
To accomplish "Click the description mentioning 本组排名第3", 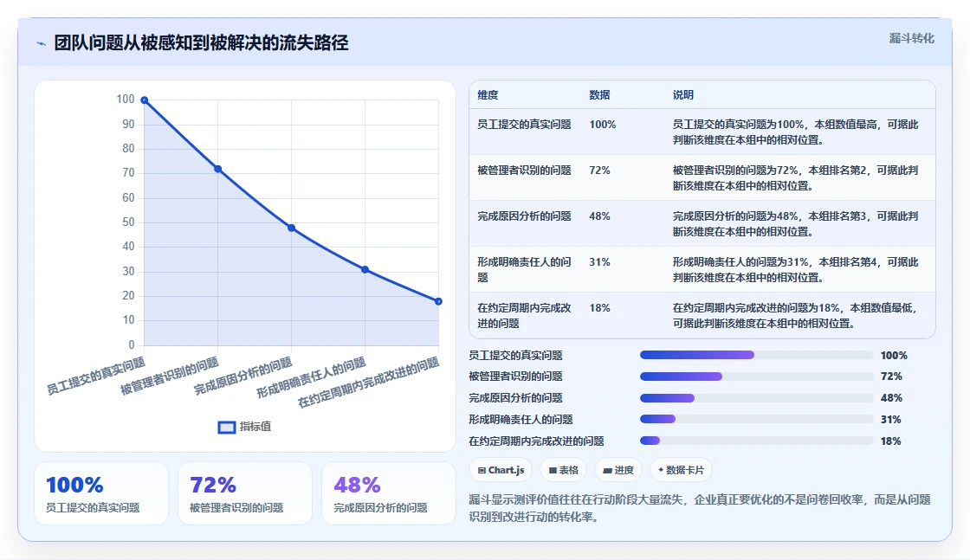I will pyautogui.click(x=796, y=224).
